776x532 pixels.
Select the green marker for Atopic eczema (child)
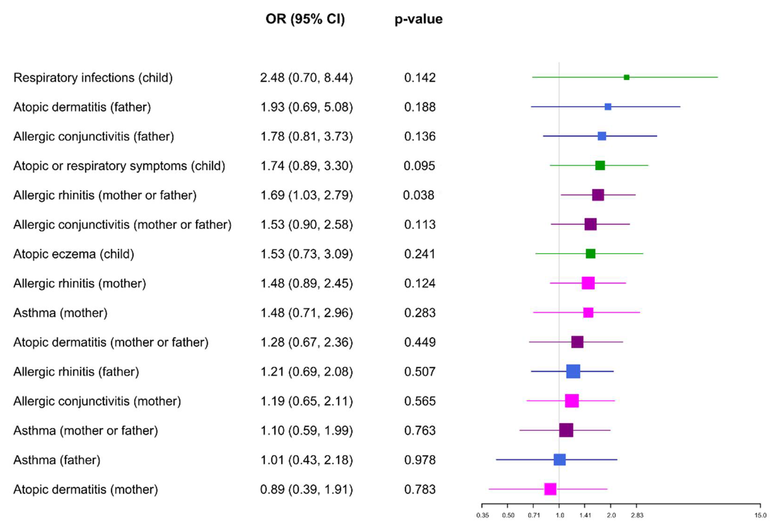pyautogui.click(x=590, y=254)
